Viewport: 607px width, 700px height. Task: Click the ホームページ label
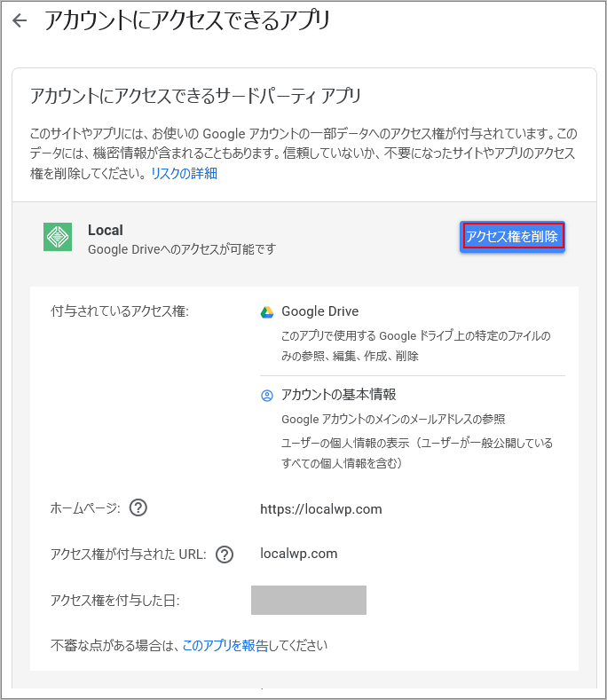coord(85,508)
